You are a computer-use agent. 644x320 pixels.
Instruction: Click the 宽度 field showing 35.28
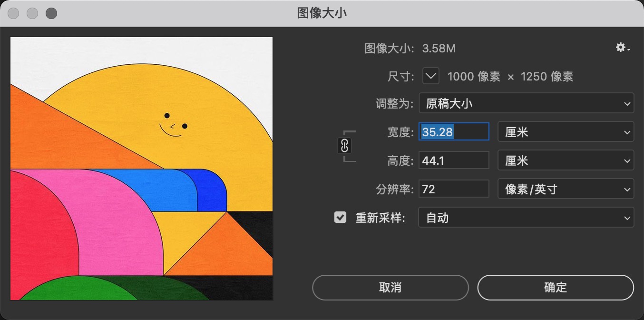click(454, 132)
